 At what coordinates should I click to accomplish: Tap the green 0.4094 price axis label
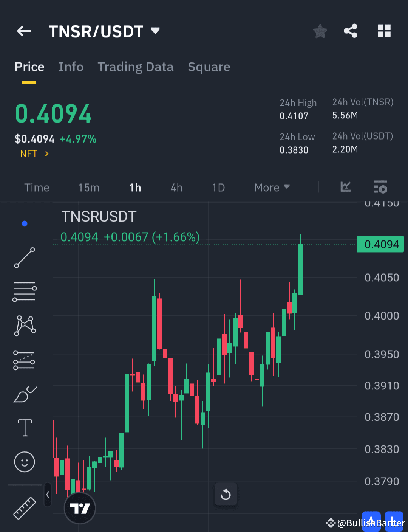coord(380,244)
